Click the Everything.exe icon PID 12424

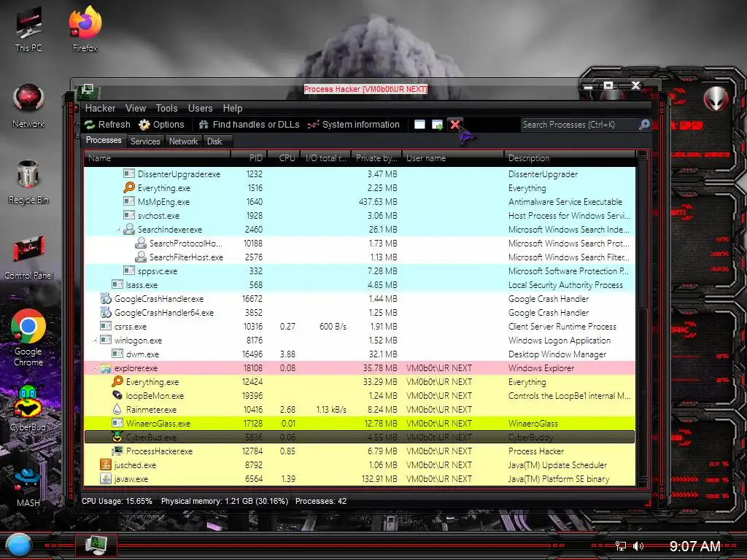[117, 382]
